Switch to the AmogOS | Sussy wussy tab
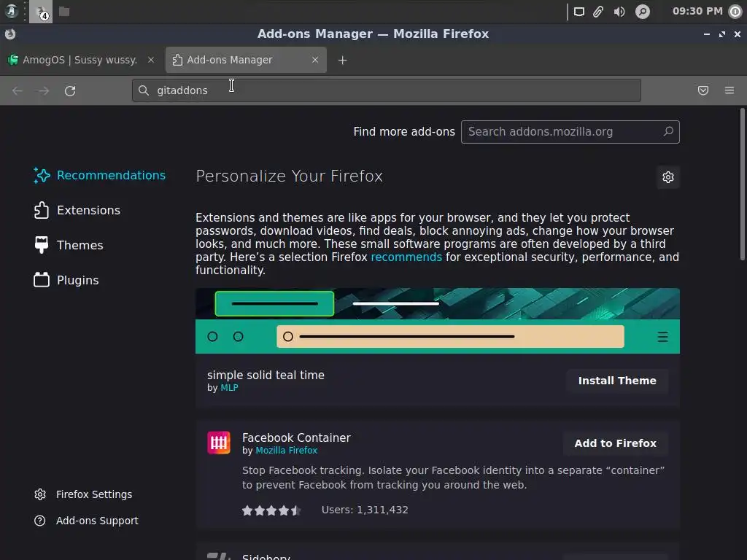This screenshot has height=560, width=747. point(80,60)
